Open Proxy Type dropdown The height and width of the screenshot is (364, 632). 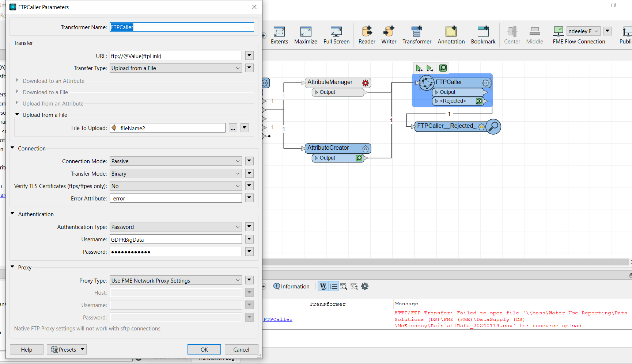pos(176,281)
